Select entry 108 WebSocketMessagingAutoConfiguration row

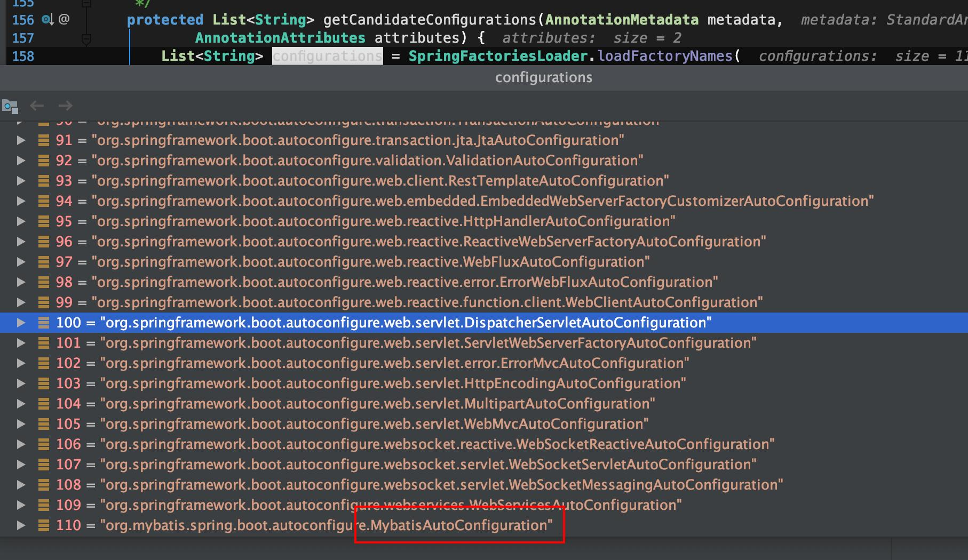pyautogui.click(x=484, y=485)
